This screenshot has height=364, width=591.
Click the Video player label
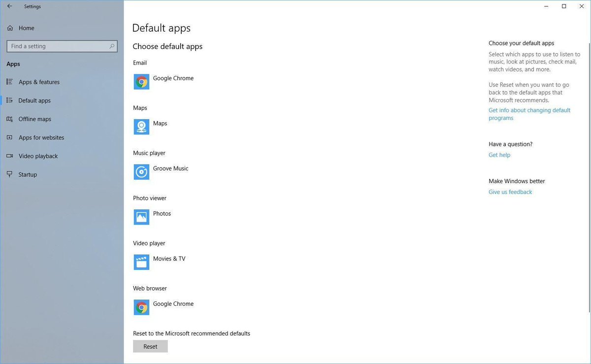[149, 243]
